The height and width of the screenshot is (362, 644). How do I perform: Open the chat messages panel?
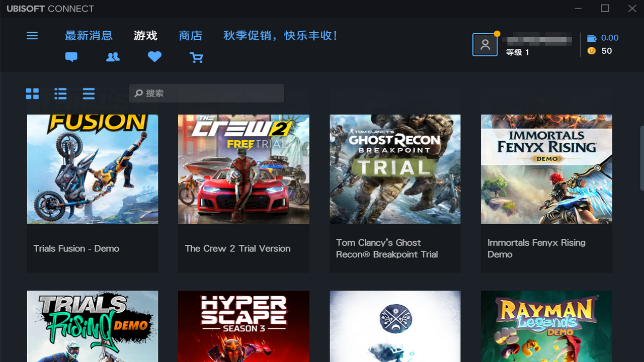(x=71, y=57)
